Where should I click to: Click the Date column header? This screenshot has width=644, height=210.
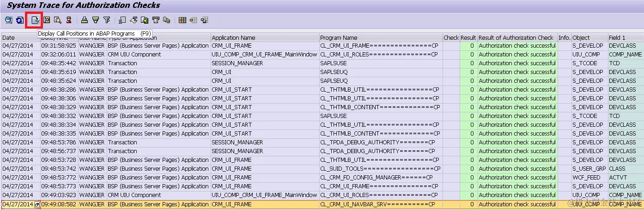(20, 37)
